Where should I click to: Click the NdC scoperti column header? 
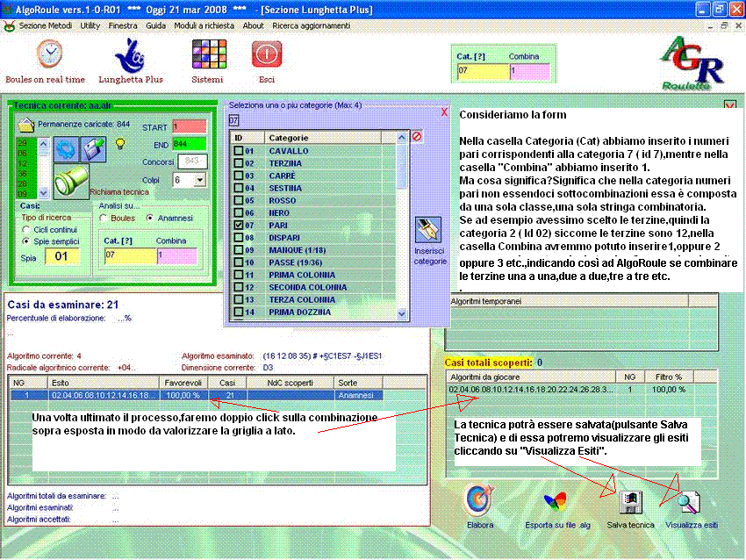[x=291, y=383]
